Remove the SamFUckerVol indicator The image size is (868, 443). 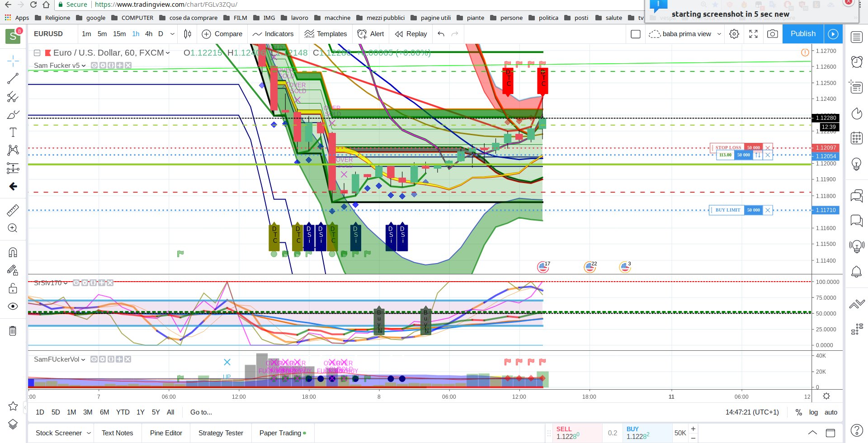tap(128, 359)
